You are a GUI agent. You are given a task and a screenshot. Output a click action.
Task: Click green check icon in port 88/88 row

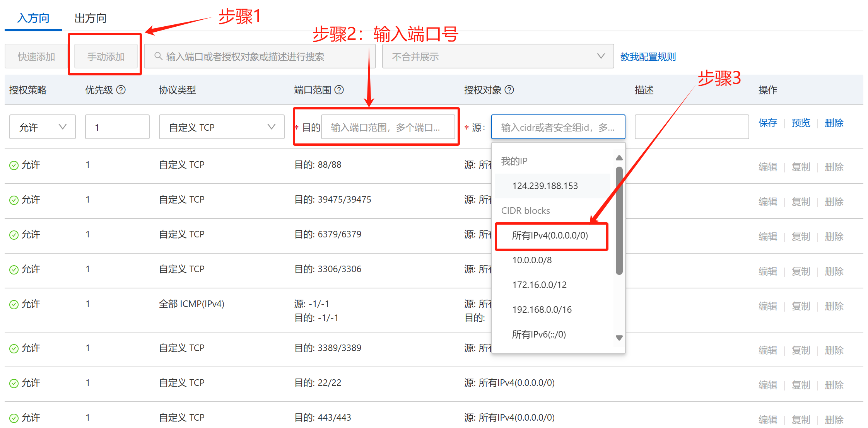(x=14, y=165)
